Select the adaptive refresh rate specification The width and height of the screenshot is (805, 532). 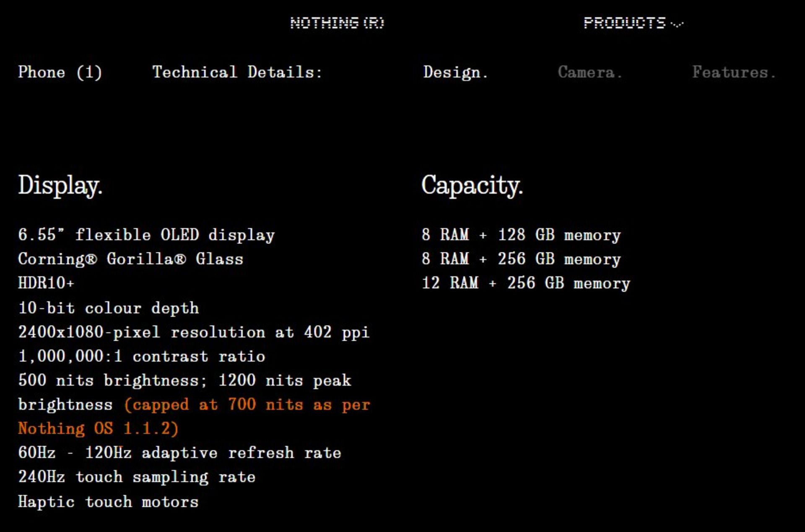(179, 453)
